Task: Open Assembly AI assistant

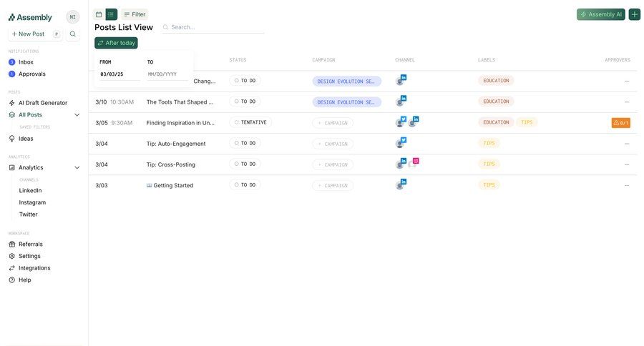Action: point(600,14)
